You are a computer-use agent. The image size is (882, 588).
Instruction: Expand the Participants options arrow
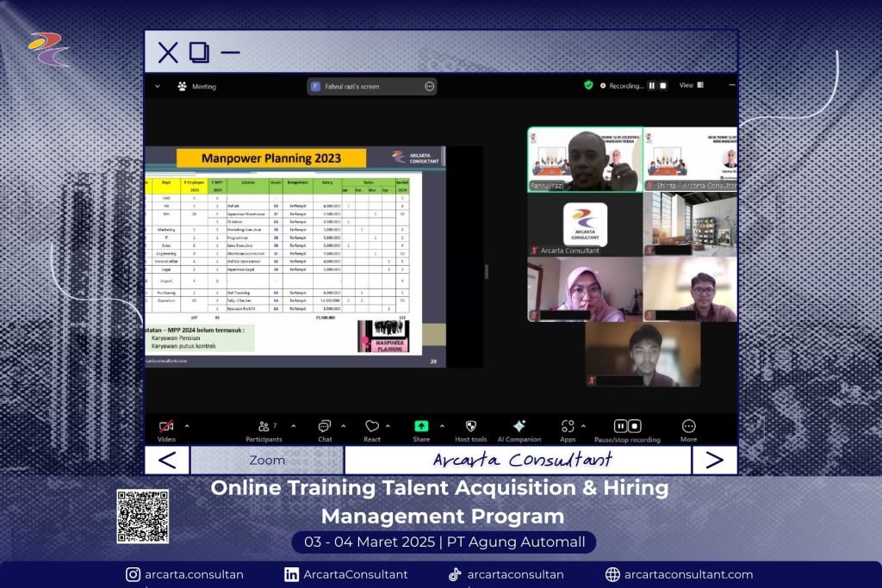tap(293, 425)
